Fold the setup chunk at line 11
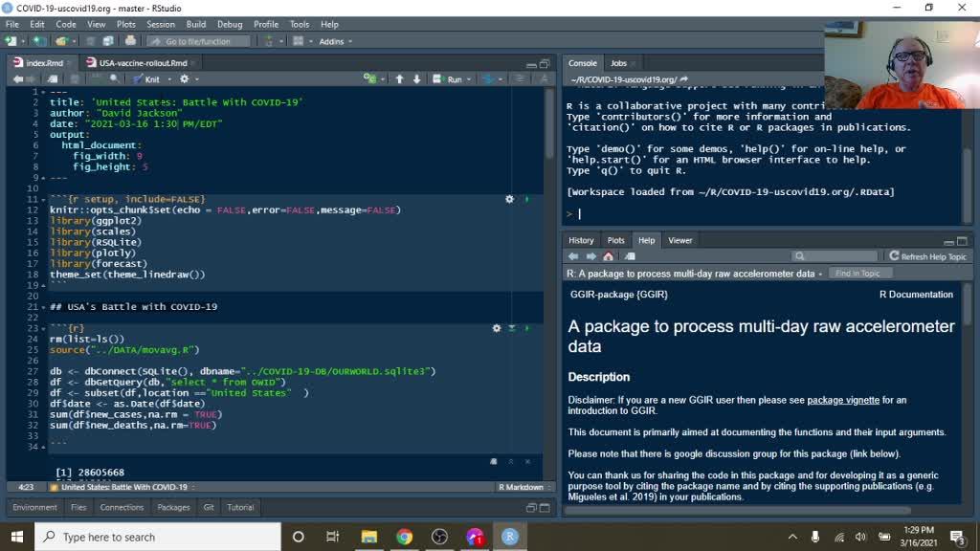Screen dimensions: 980x551 click(x=43, y=199)
